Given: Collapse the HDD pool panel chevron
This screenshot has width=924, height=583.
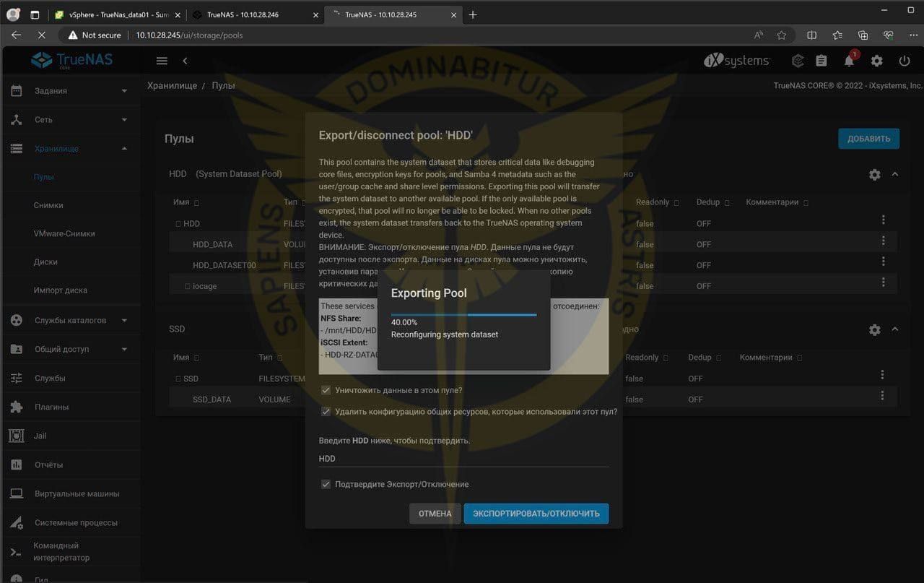Looking at the screenshot, I should pyautogui.click(x=895, y=175).
